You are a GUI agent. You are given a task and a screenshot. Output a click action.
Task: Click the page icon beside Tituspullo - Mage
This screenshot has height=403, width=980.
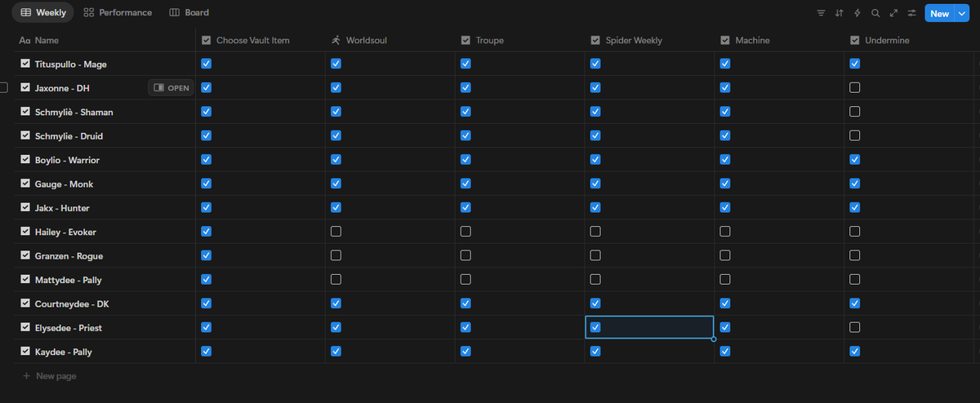tap(25, 64)
